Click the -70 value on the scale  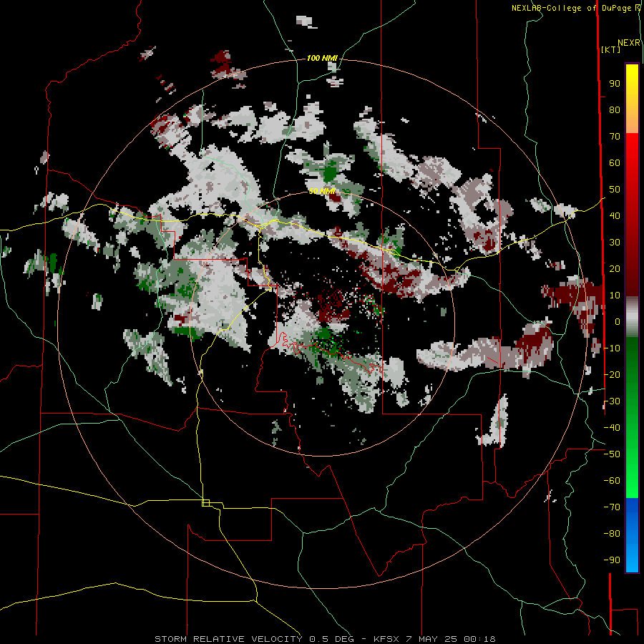coord(612,507)
